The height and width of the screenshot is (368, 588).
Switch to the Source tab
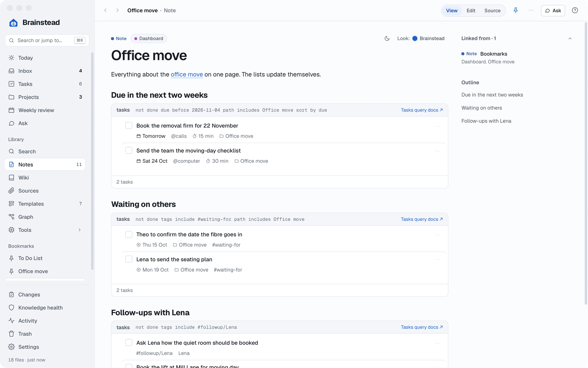492,10
